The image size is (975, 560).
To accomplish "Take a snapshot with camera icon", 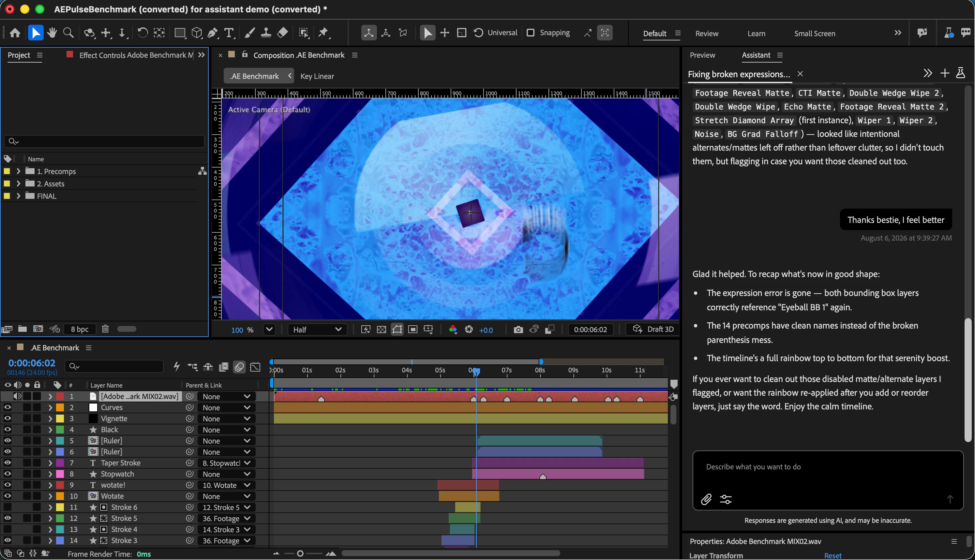I will click(x=518, y=330).
